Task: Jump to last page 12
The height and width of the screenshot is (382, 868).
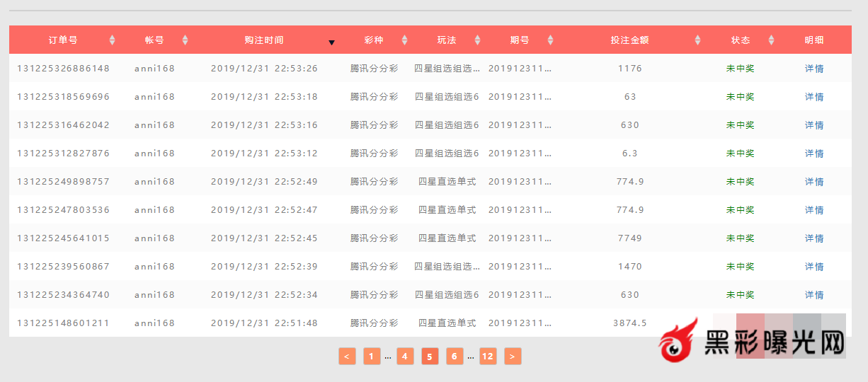Action: click(x=488, y=357)
